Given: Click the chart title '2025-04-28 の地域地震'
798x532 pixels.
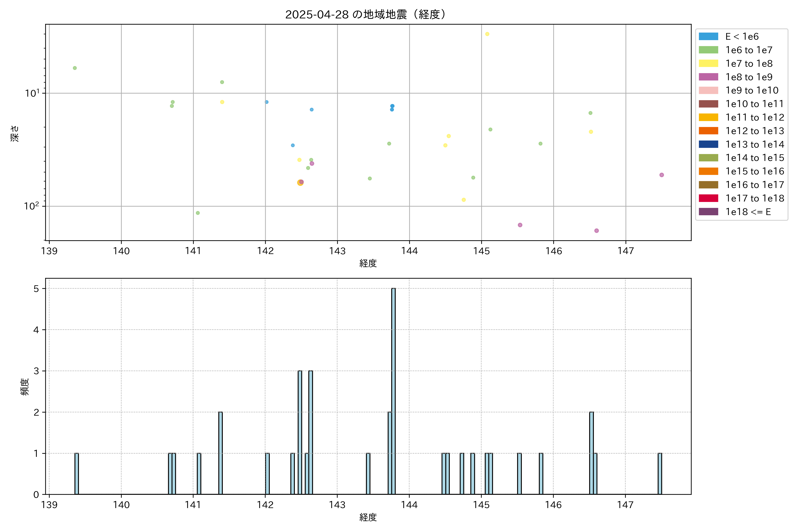Looking at the screenshot, I should pyautogui.click(x=365, y=15).
